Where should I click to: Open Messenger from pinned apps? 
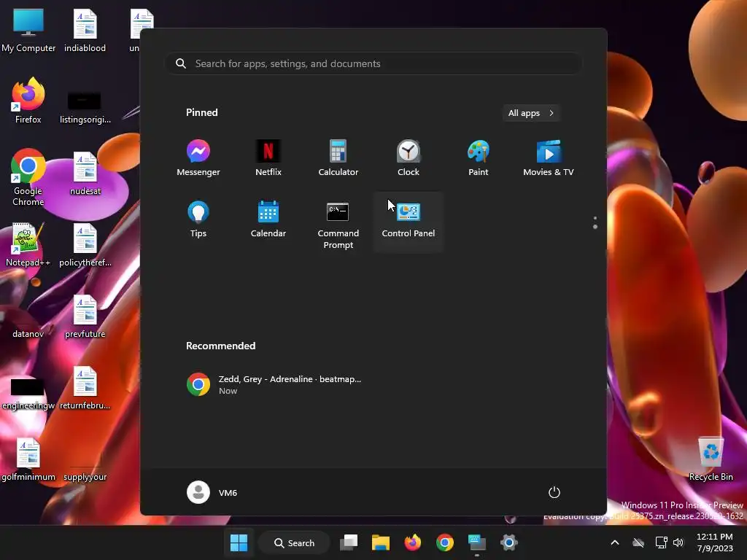pyautogui.click(x=198, y=158)
